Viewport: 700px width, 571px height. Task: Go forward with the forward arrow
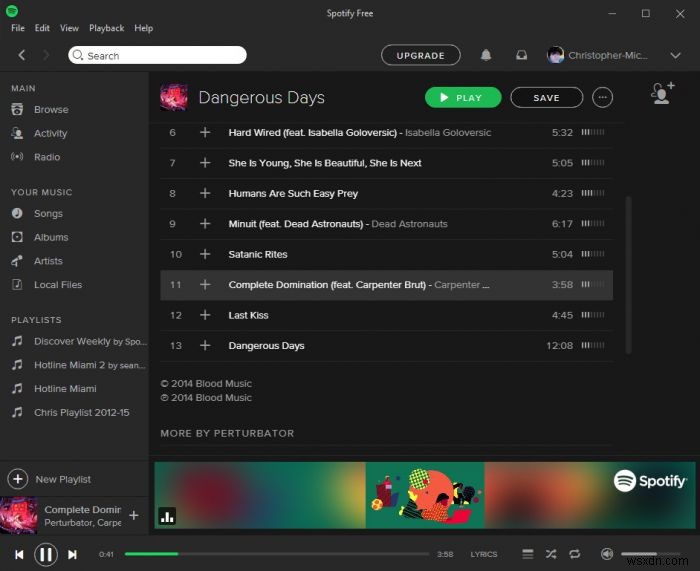[46, 55]
